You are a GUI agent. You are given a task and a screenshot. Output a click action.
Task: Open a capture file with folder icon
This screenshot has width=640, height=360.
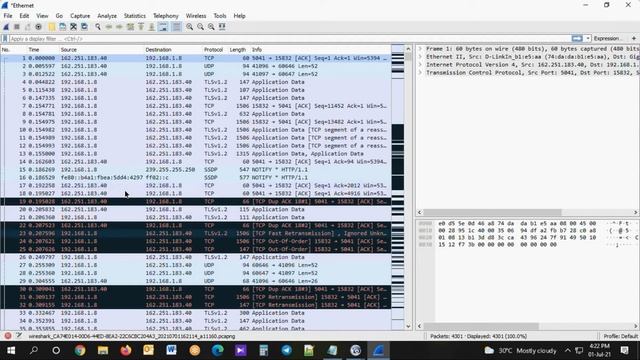52,27
